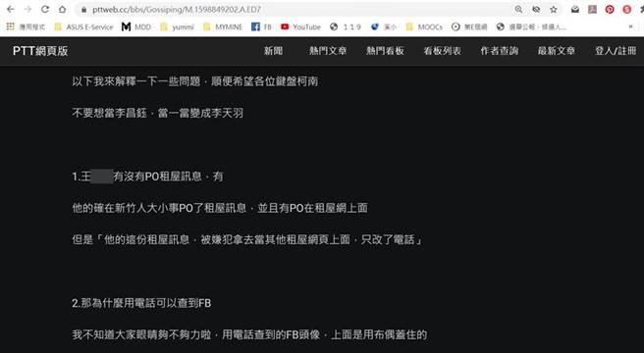Open the mail envelope extension icon

[x=575, y=9]
